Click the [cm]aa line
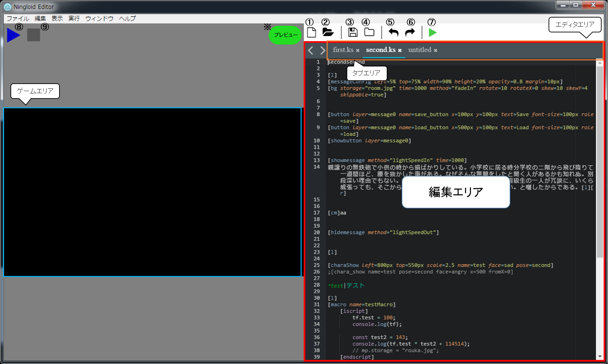The width and height of the screenshot is (608, 364). tap(337, 213)
